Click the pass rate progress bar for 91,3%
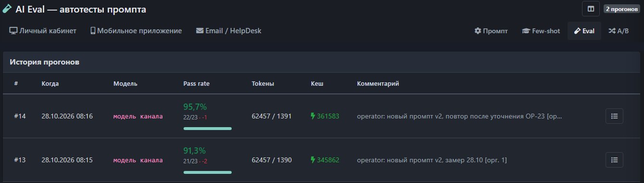The image size is (644, 183). (208, 172)
